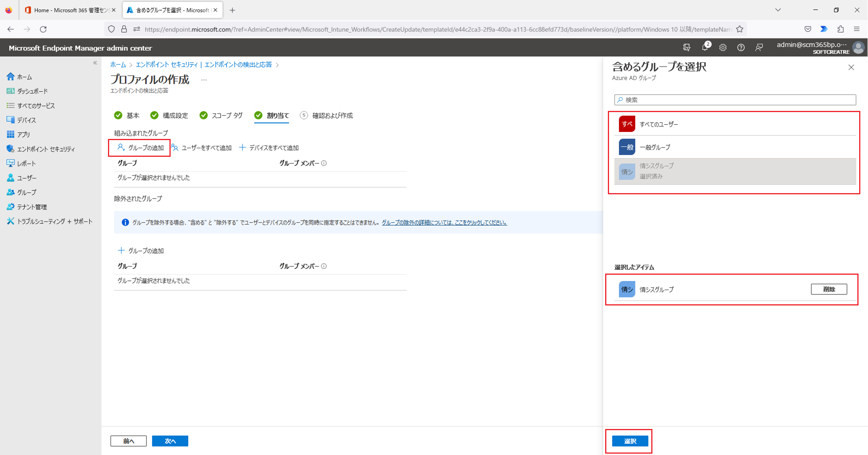Open the help question mark icon
This screenshot has height=455, width=868.
coord(741,47)
